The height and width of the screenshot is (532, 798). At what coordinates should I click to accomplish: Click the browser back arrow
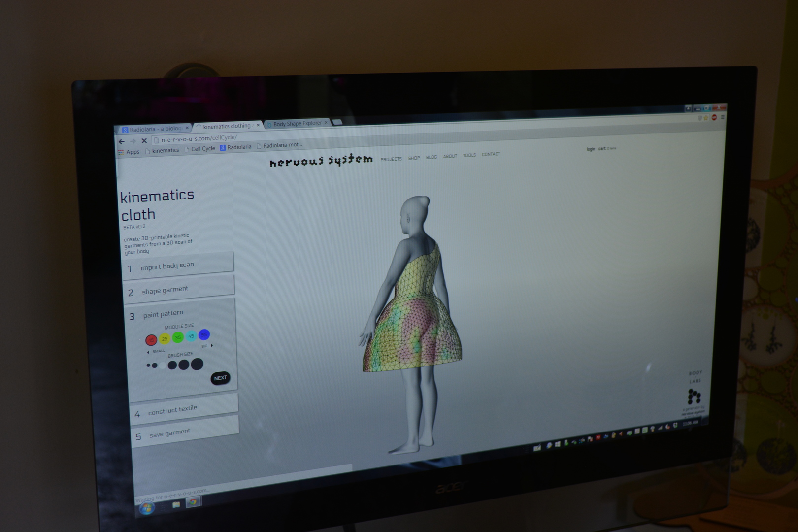point(121,141)
